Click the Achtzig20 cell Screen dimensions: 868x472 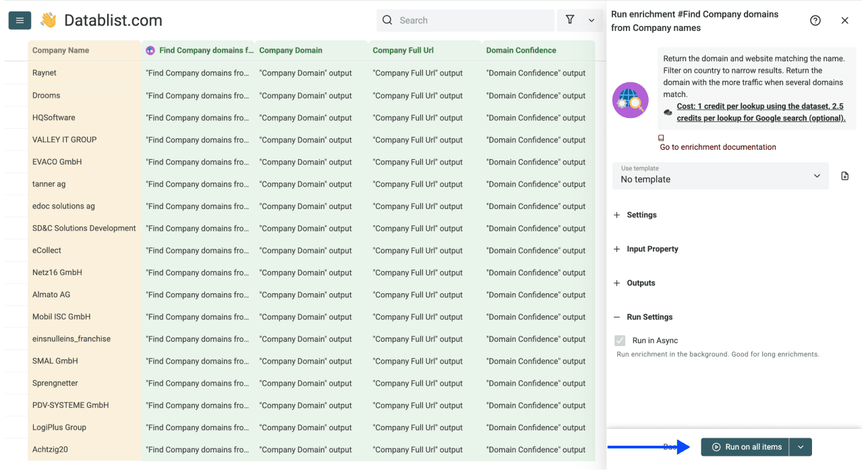(x=85, y=449)
